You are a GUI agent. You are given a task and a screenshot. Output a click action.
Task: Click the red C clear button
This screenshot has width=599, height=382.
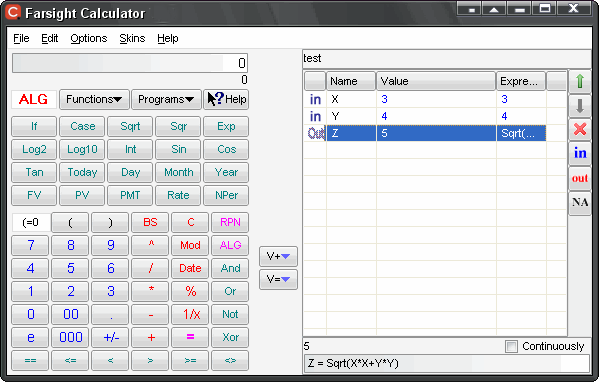tap(190, 222)
